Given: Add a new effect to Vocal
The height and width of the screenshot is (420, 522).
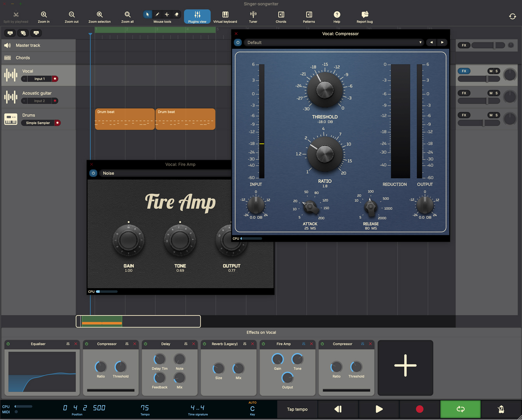Looking at the screenshot, I should pyautogui.click(x=405, y=366).
